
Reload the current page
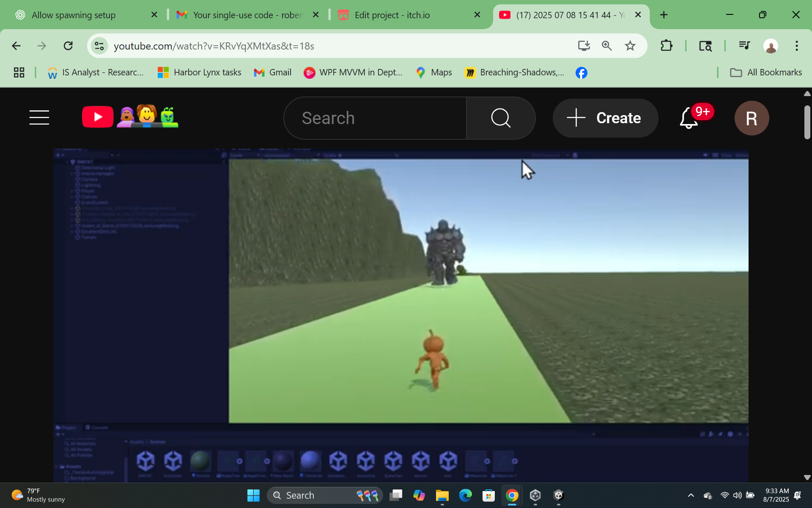(x=68, y=46)
